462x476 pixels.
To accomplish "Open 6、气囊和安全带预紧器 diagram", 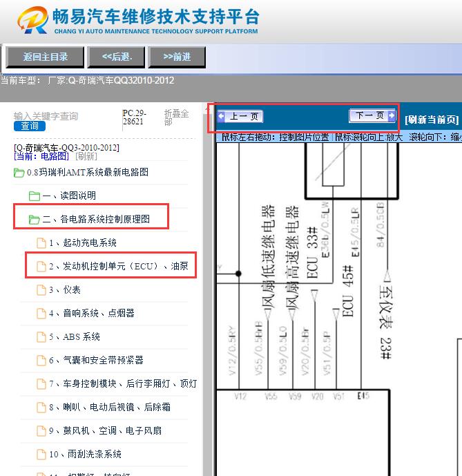I will tap(96, 361).
